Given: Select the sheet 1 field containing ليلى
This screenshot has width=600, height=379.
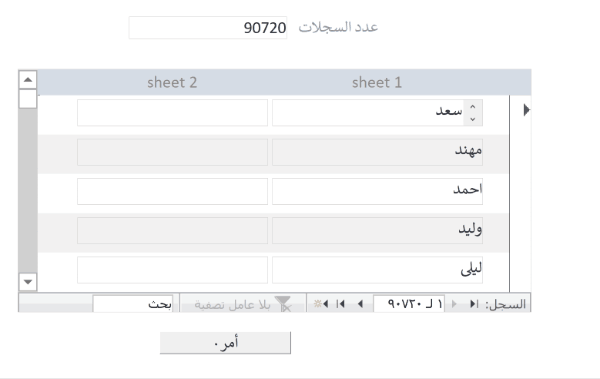Looking at the screenshot, I should pyautogui.click(x=377, y=270).
